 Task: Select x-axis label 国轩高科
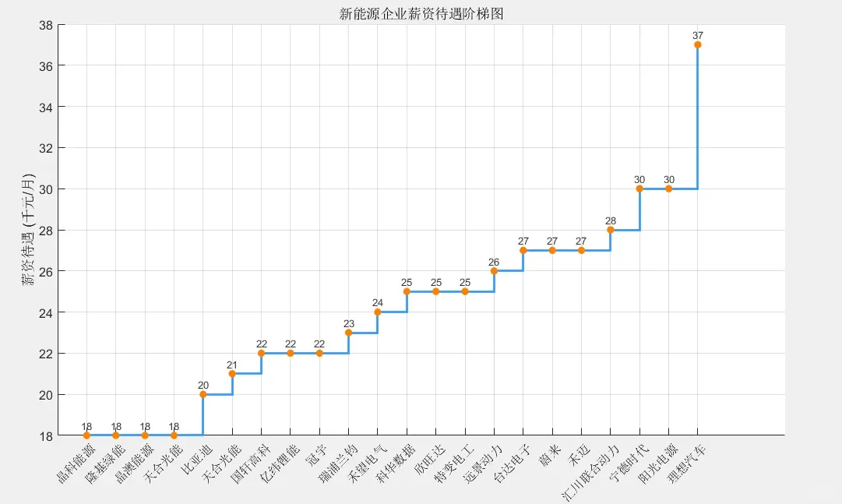[251, 463]
